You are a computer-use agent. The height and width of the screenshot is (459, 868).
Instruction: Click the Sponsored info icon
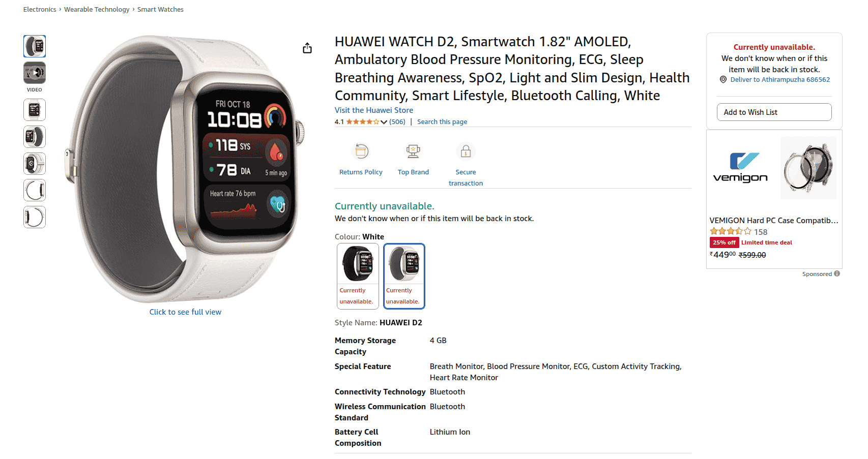pos(837,273)
